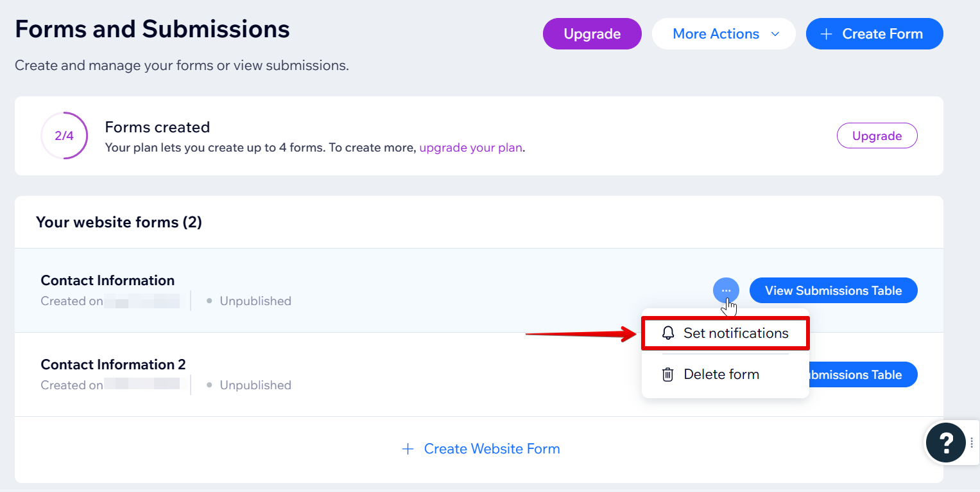The width and height of the screenshot is (980, 492).
Task: Click the bell icon beside Set notifications
Action: [x=668, y=333]
